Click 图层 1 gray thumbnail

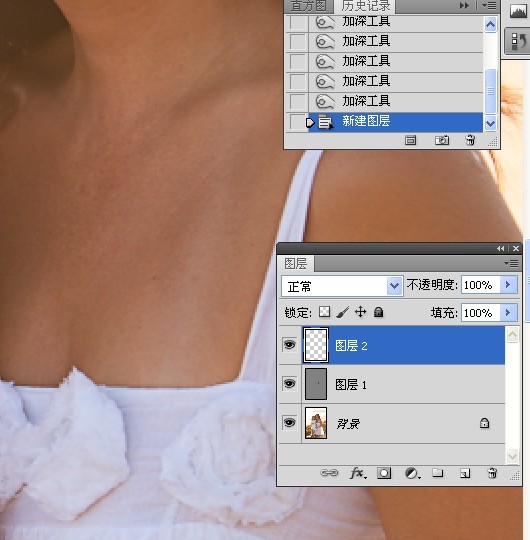pyautogui.click(x=316, y=384)
